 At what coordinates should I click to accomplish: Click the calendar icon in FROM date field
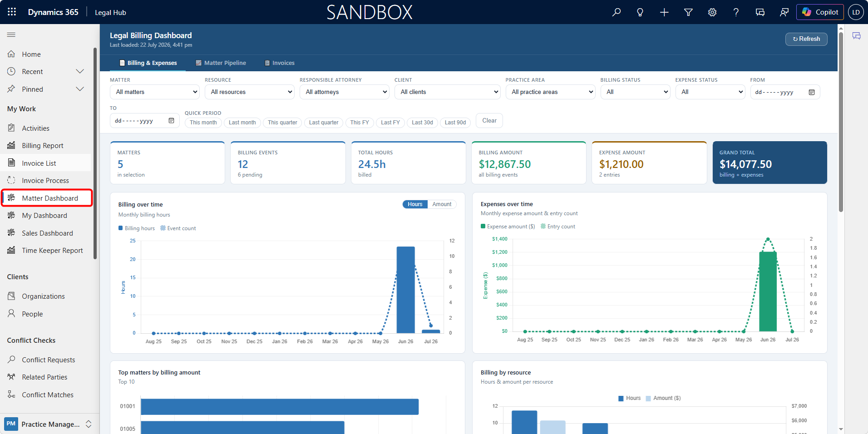[x=812, y=92]
